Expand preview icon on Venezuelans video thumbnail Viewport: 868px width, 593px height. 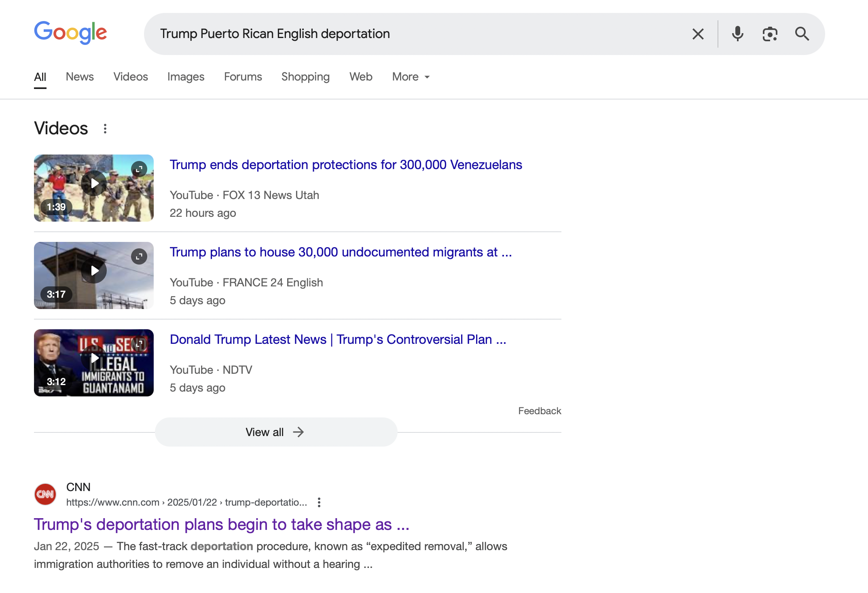(x=139, y=169)
